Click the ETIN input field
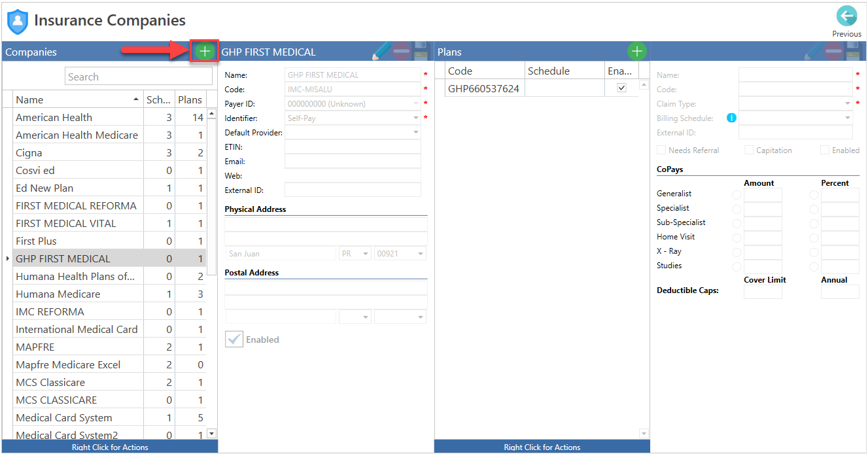The height and width of the screenshot is (454, 868). pyautogui.click(x=353, y=147)
